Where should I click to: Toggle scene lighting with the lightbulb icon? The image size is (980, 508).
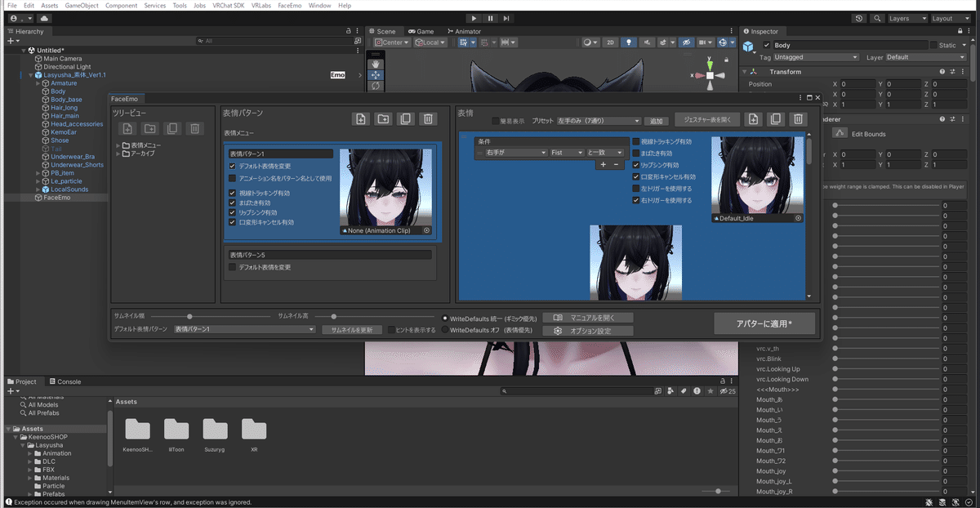coord(629,42)
